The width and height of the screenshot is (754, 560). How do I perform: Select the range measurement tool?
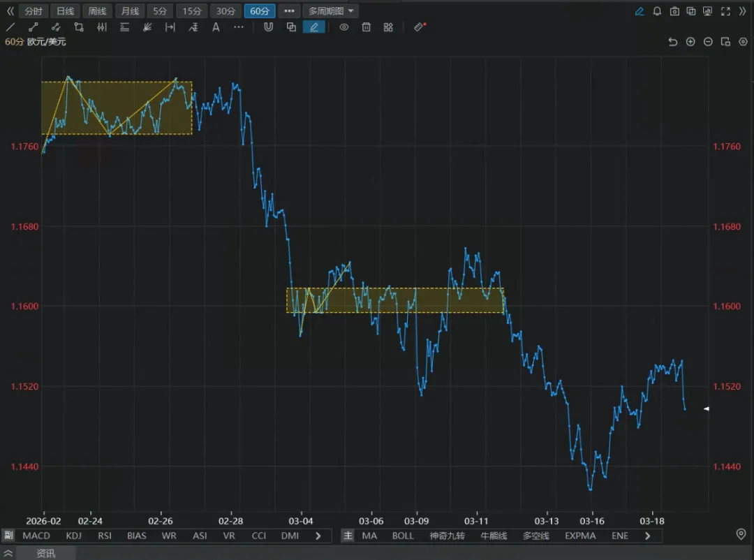[170, 27]
